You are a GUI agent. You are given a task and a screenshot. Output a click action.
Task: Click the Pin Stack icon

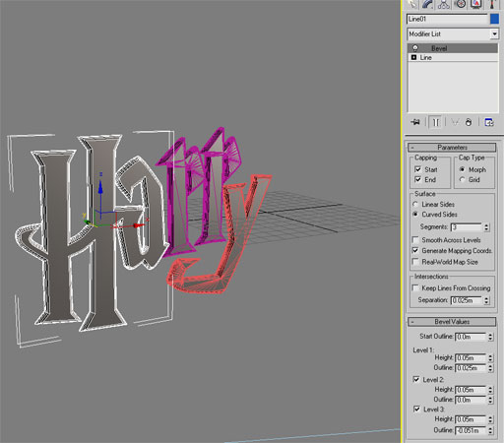click(415, 122)
